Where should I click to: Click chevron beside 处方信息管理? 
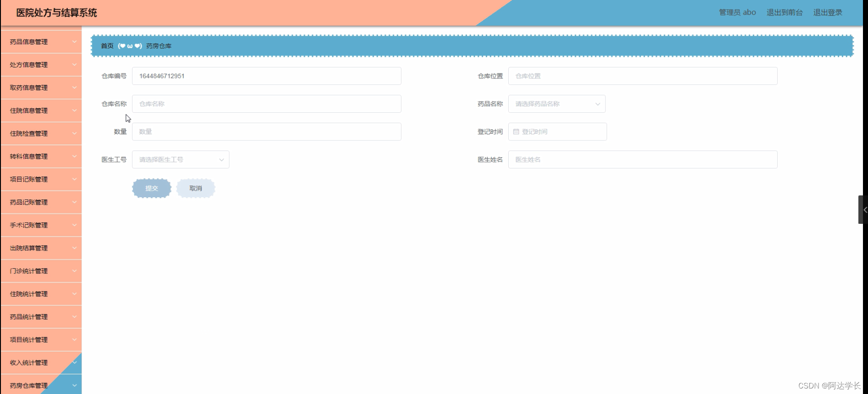tap(74, 65)
